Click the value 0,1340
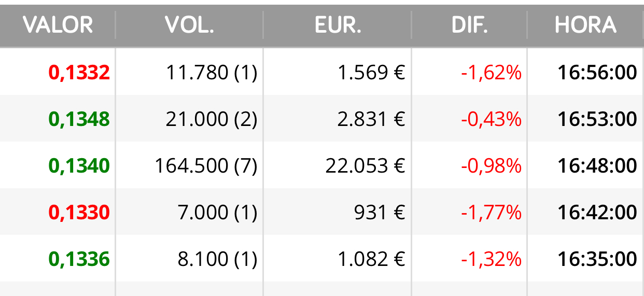 79,166
